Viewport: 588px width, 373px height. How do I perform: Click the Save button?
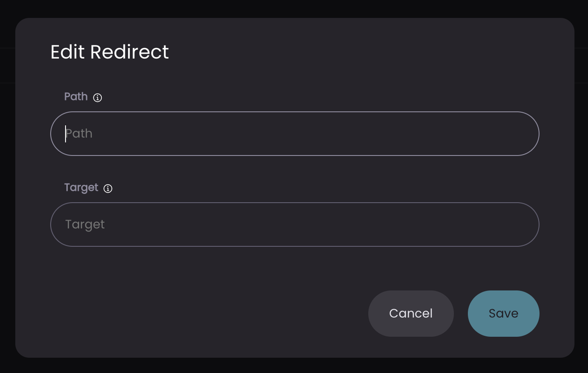(504, 314)
